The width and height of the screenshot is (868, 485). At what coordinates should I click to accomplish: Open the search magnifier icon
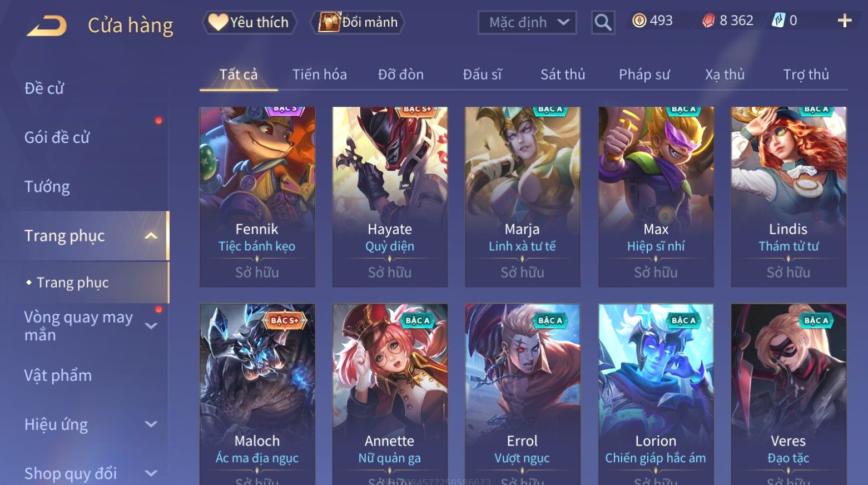point(603,23)
